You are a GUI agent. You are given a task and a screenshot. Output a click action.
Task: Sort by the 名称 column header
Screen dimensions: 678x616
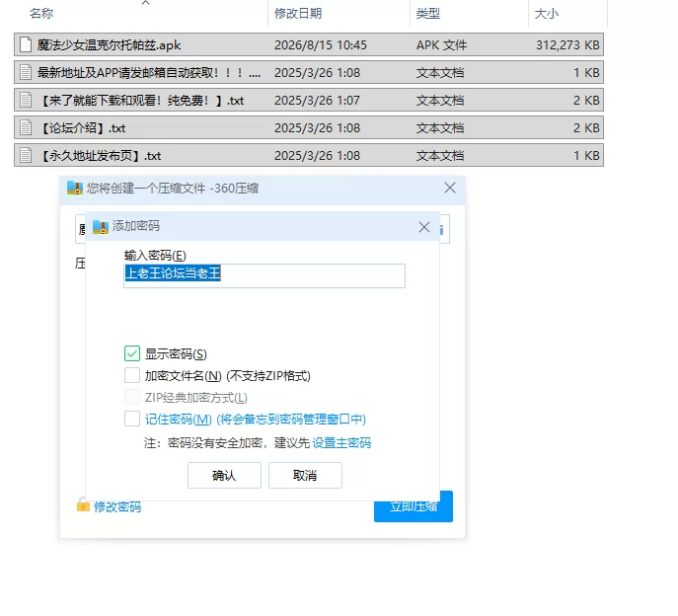pyautogui.click(x=41, y=14)
